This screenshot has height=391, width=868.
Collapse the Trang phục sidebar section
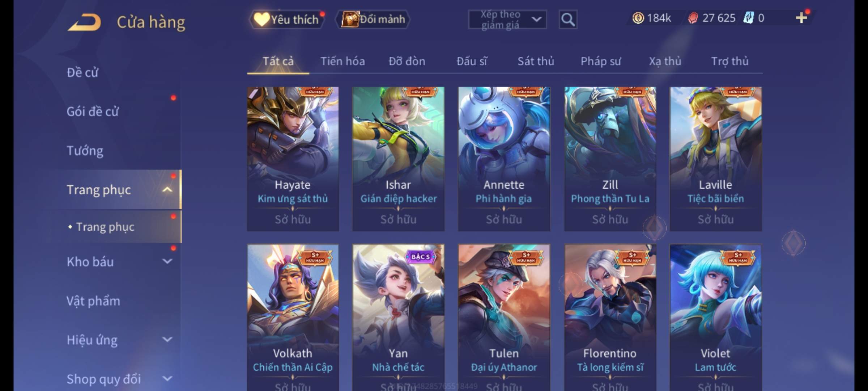click(167, 190)
